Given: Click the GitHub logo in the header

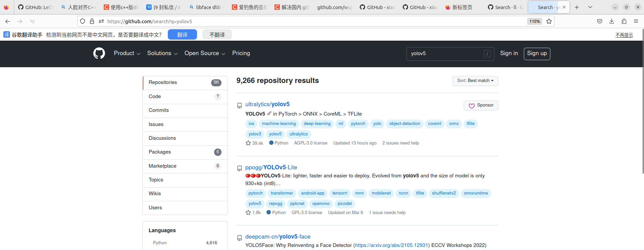Looking at the screenshot, I should coord(99,53).
